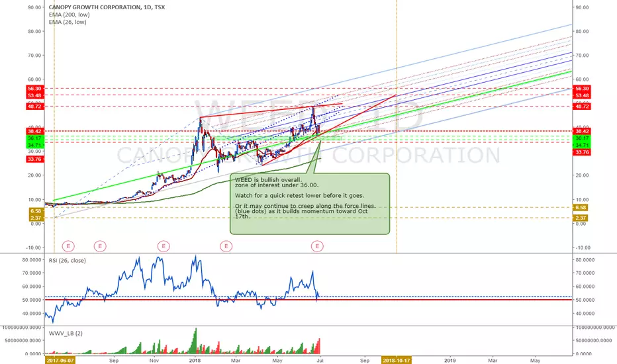Click the CANOPY GROWTH CORPORATION, 1D, TSX title
This screenshot has height=364, width=617.
click(x=107, y=7)
